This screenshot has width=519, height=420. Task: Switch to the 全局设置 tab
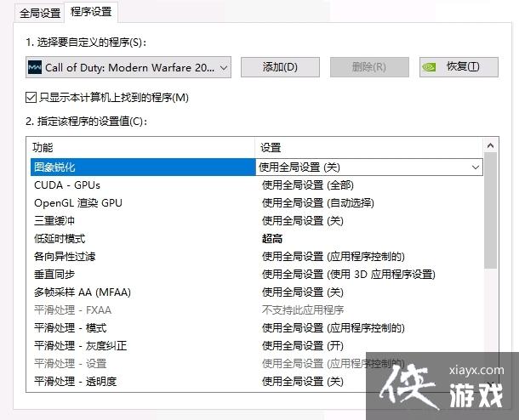(40, 14)
